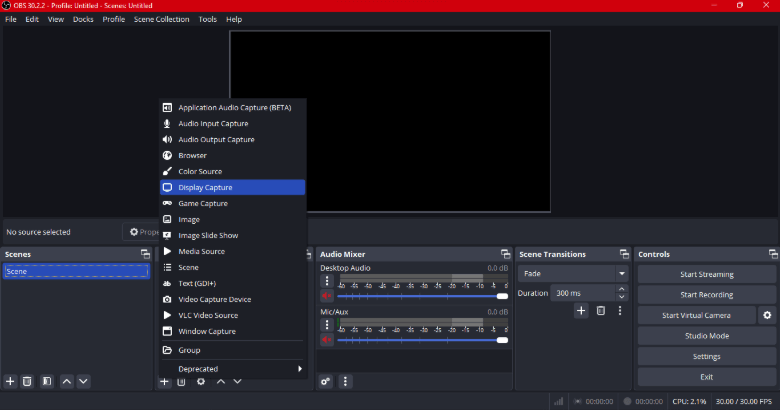Click the Duration 300 ms field

583,293
